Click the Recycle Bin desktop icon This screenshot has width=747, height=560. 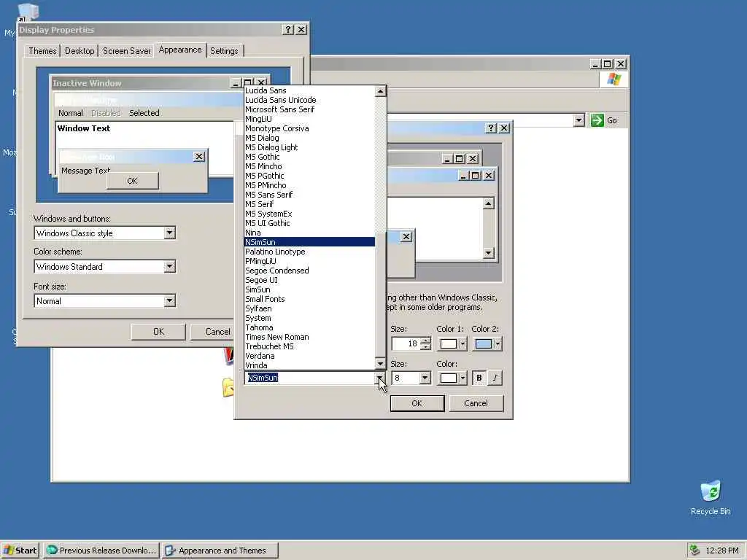click(711, 498)
